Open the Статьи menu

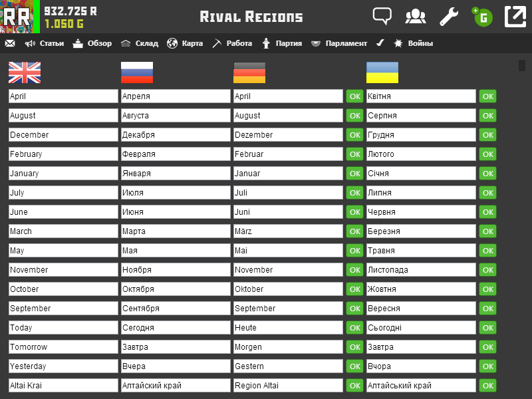coord(45,43)
